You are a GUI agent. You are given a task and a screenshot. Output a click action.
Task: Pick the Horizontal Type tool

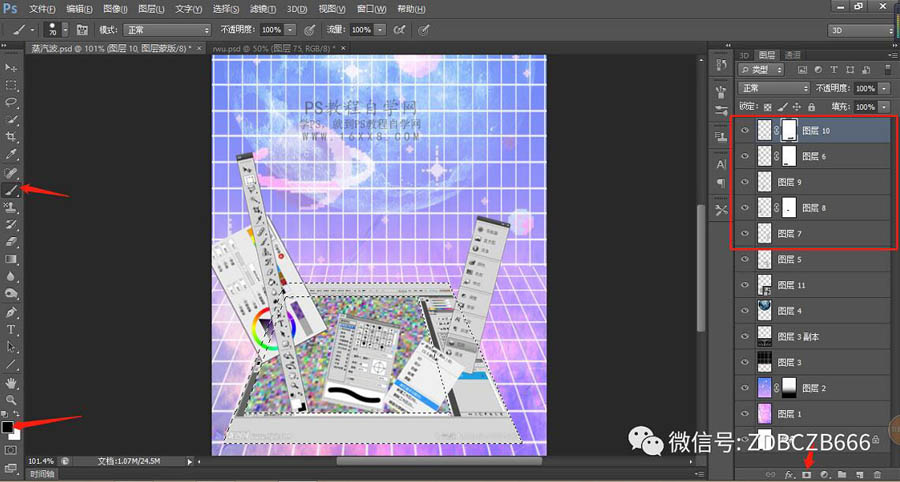[12, 329]
